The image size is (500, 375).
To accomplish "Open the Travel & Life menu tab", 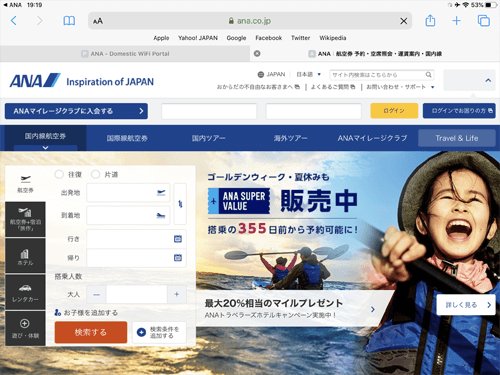I will (457, 138).
